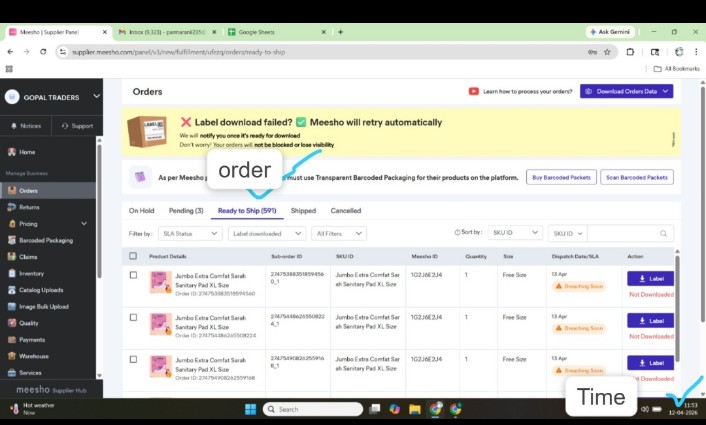Click the Notices bell icon

pos(13,126)
